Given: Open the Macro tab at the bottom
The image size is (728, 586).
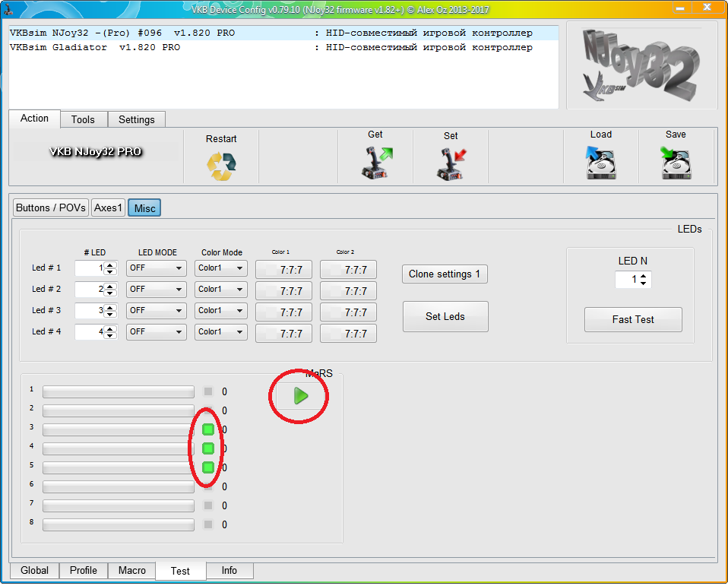Looking at the screenshot, I should click(132, 571).
